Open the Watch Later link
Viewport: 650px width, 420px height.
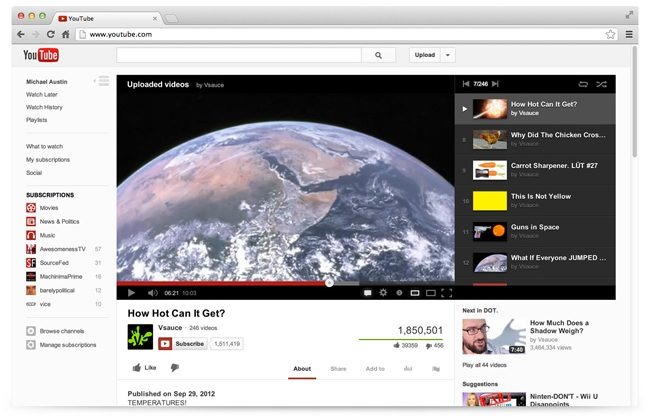(42, 94)
